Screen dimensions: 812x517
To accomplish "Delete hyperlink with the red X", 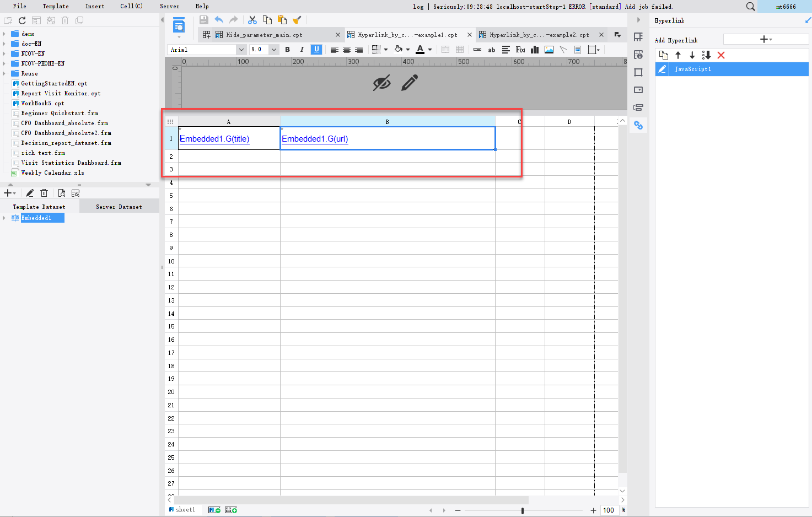I will 721,55.
